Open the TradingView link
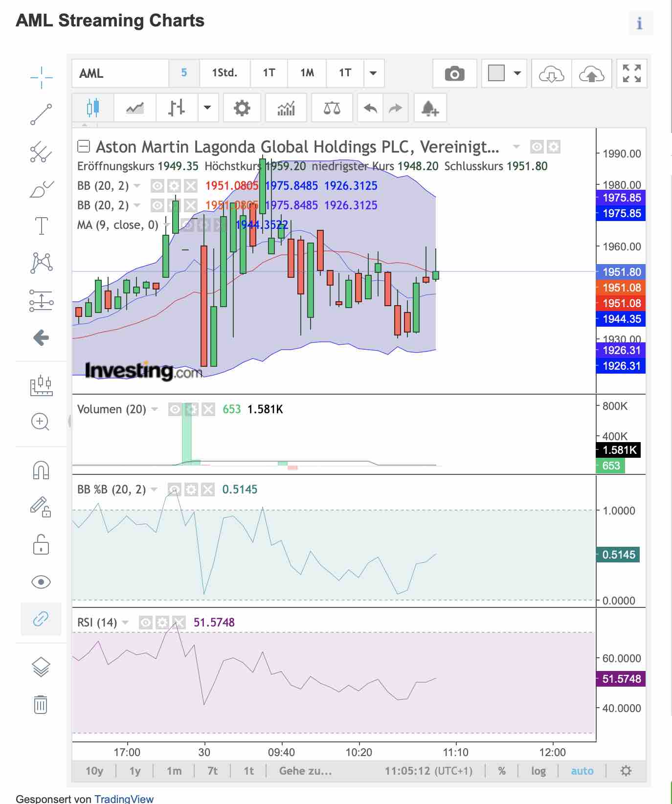 pos(124,799)
